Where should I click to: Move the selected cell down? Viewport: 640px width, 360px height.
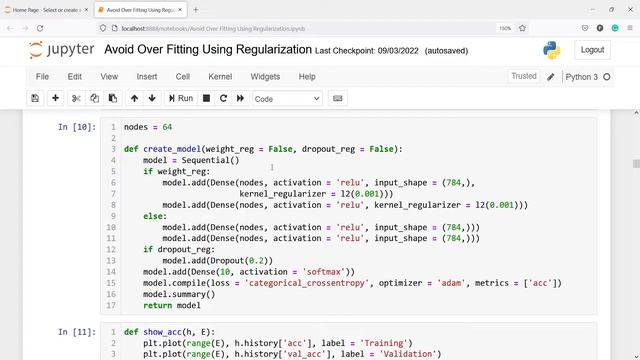click(x=152, y=98)
